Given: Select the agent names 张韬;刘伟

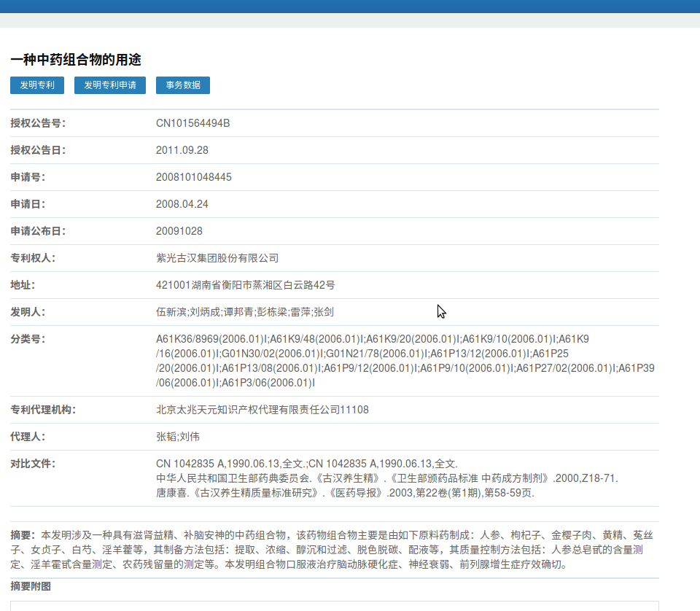Looking at the screenshot, I should tap(178, 437).
